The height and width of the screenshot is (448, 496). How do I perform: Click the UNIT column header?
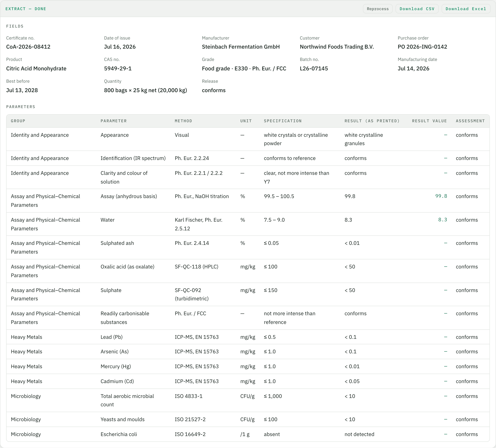246,121
